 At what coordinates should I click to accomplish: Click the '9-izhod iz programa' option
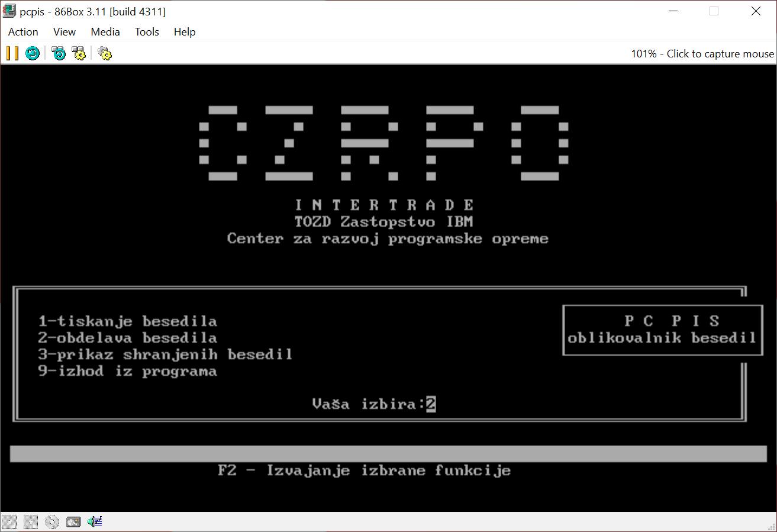coord(128,371)
